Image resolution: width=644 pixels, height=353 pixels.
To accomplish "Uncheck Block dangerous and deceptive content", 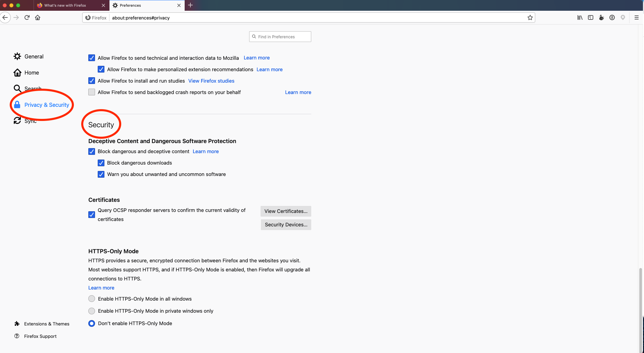I will 92,151.
